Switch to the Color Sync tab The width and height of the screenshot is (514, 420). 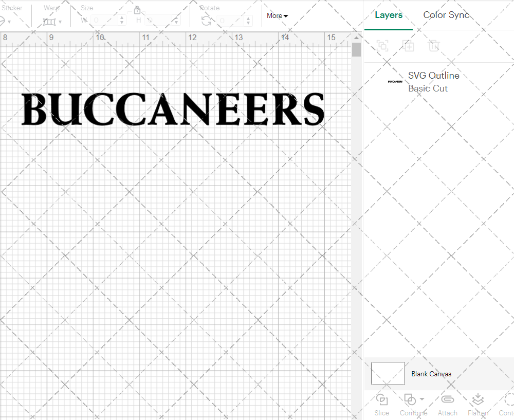click(446, 15)
